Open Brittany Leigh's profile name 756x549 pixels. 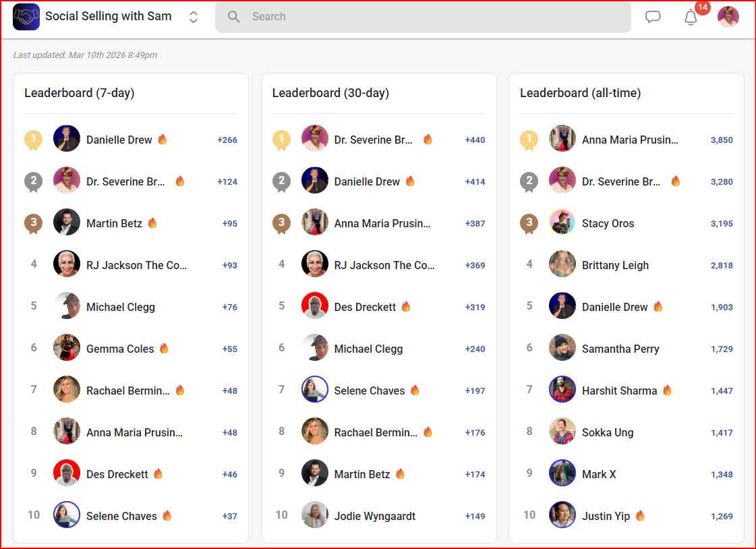615,266
